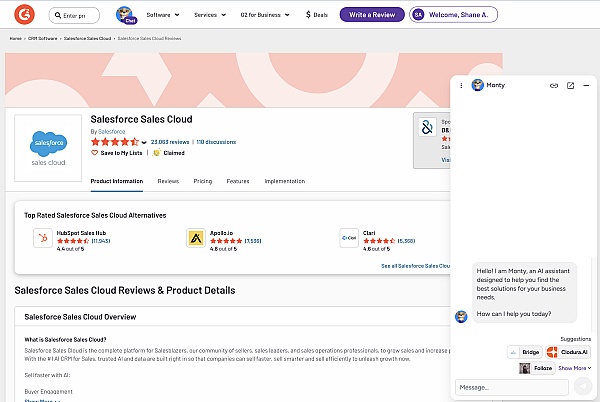Open the Monty chat avatar in navbar
The image size is (600, 402).
(x=126, y=15)
